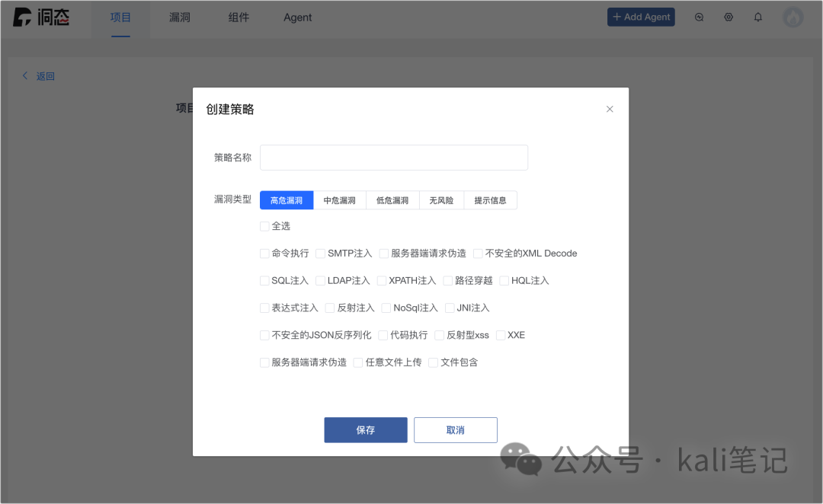
Task: Check the 文件包含 checkbox
Action: 433,362
